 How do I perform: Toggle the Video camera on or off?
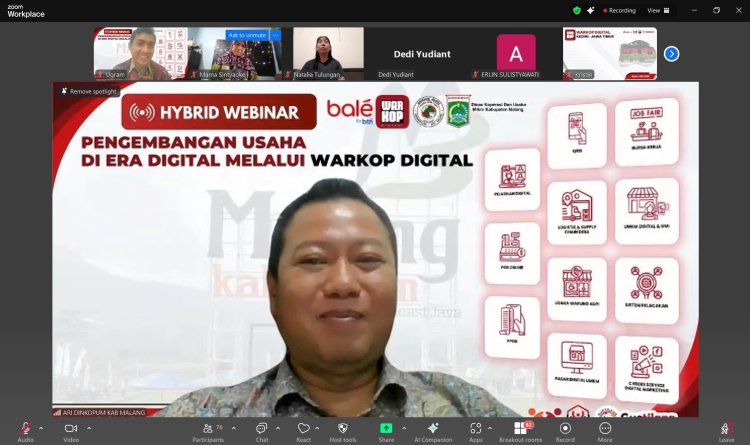71,428
